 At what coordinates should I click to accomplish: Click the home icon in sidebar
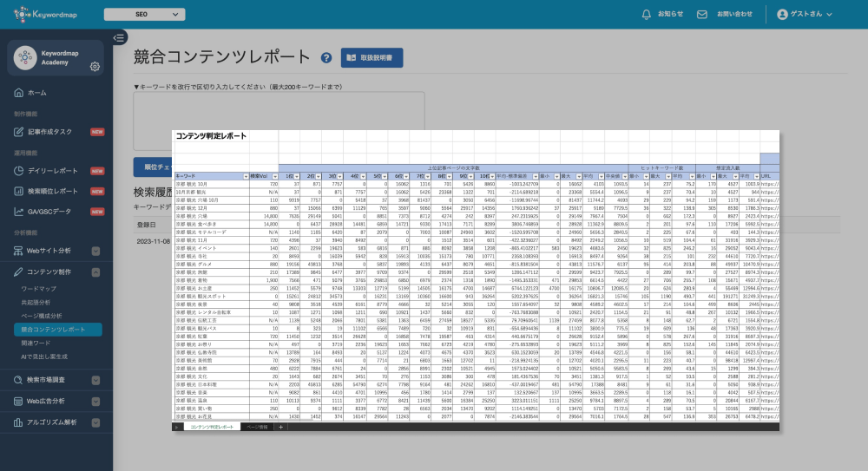tap(19, 93)
